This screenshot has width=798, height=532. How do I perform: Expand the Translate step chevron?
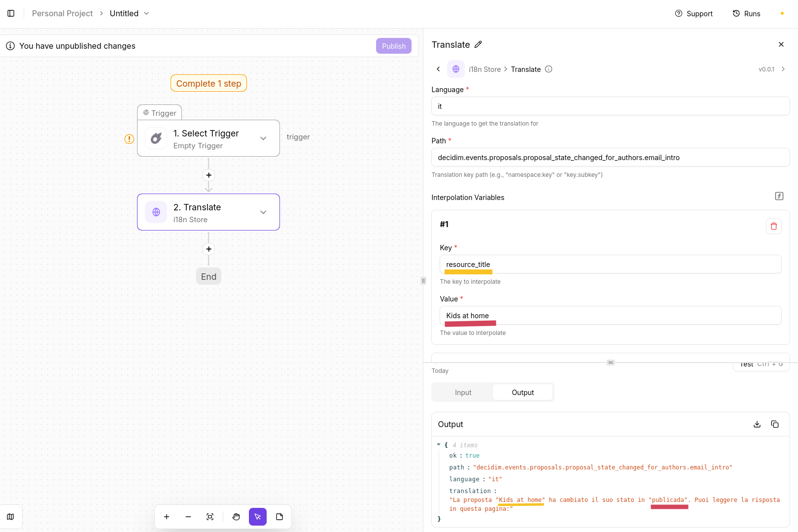[263, 212]
